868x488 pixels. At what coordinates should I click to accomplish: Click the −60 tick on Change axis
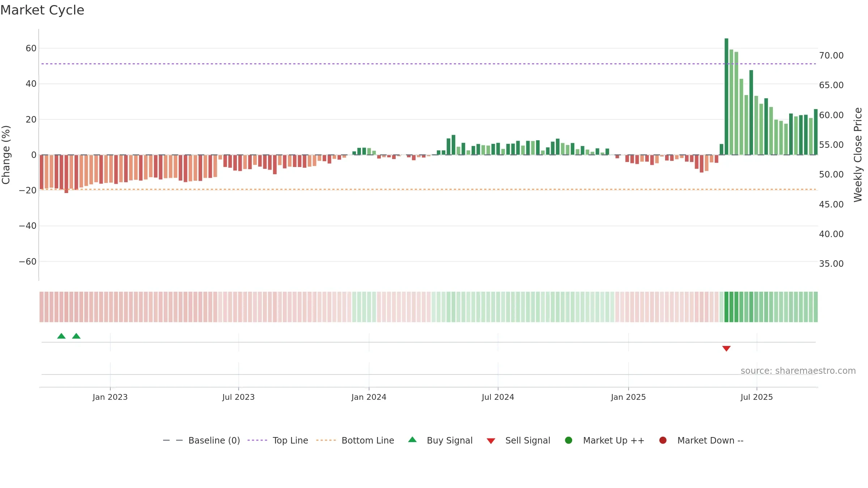[x=28, y=262]
